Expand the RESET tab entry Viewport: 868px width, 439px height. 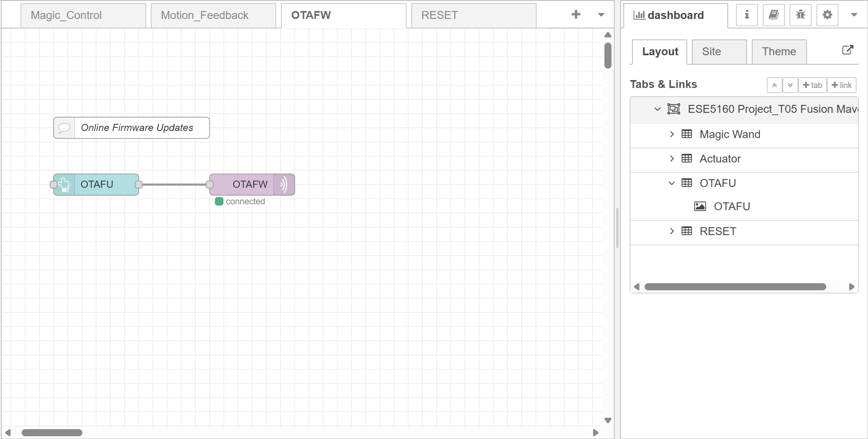tap(672, 231)
